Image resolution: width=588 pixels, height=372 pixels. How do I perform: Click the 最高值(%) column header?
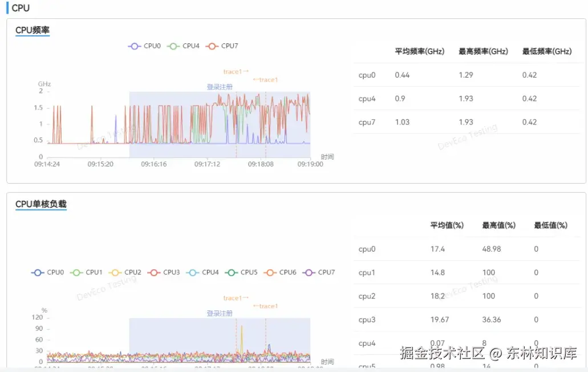tap(498, 225)
